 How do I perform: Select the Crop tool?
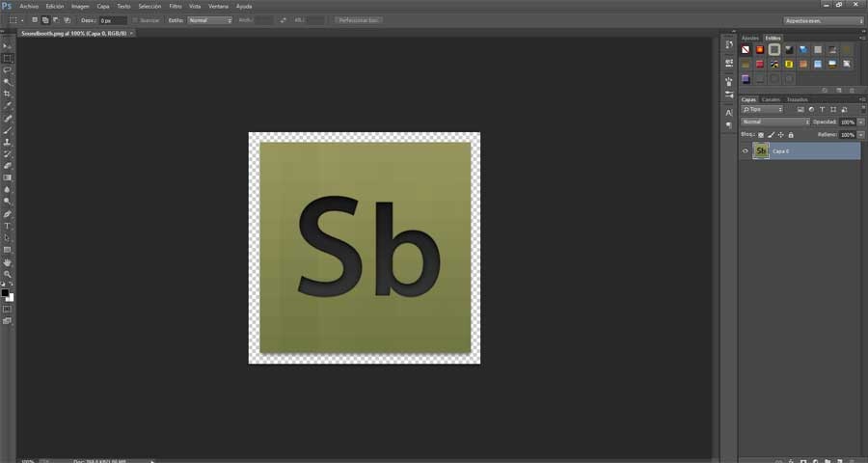click(x=7, y=95)
